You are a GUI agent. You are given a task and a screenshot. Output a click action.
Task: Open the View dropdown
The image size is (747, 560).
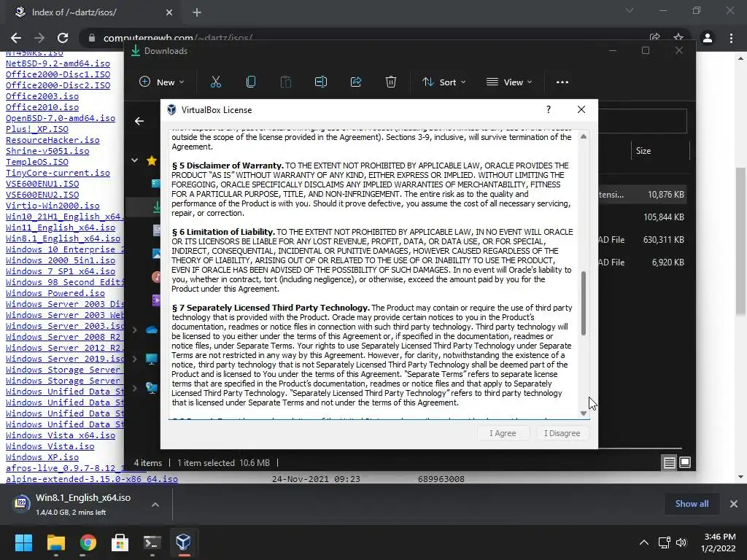[x=508, y=82]
